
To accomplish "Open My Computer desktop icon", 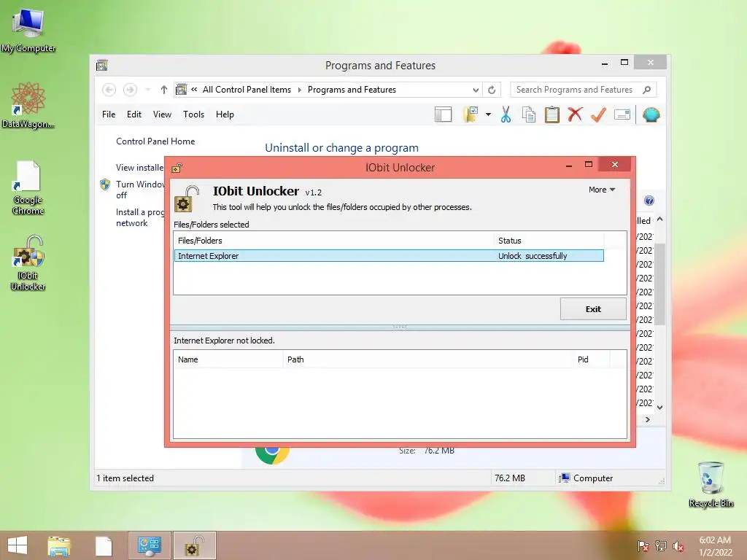I will coord(28,29).
